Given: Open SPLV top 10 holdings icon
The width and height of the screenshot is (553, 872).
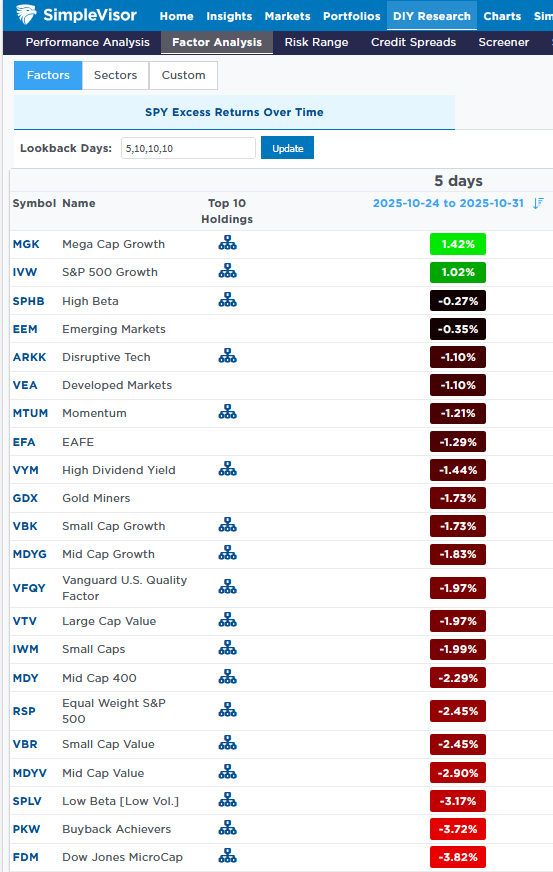Looking at the screenshot, I should click(227, 800).
